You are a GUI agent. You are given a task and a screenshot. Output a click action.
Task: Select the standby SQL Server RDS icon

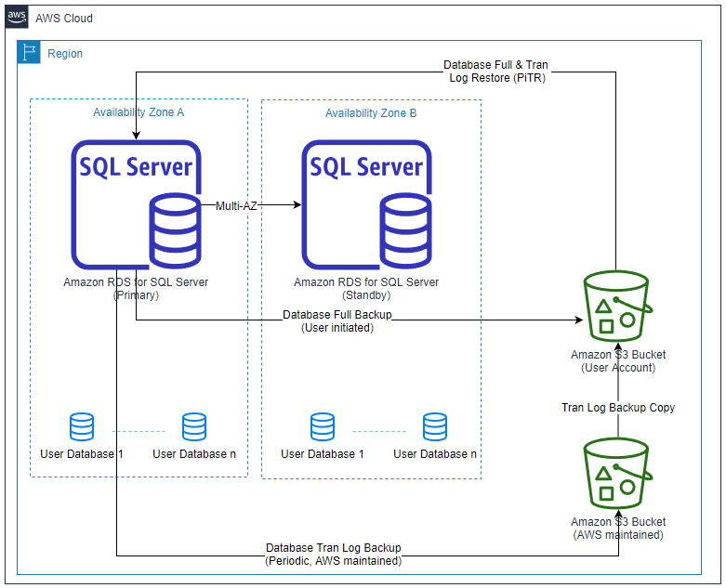click(x=366, y=204)
